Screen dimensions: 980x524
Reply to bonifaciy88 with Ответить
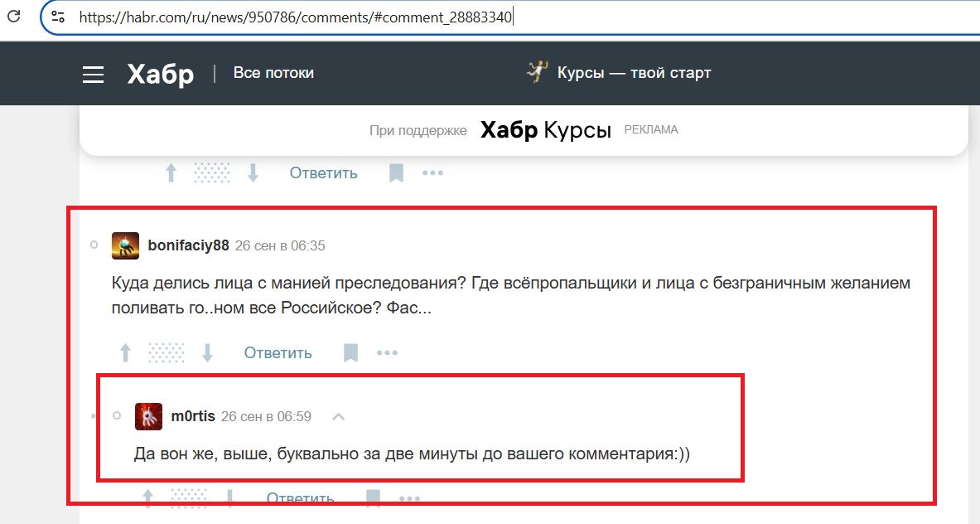tap(278, 353)
